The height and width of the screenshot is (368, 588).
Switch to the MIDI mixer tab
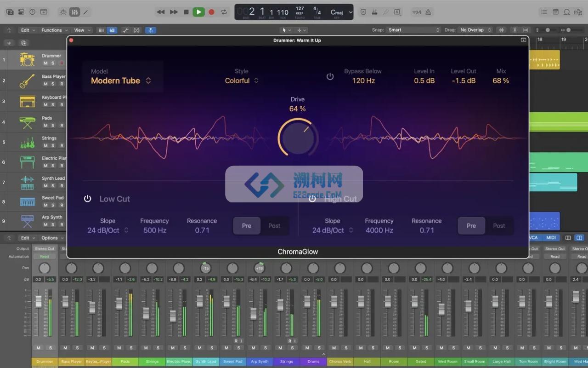(551, 238)
